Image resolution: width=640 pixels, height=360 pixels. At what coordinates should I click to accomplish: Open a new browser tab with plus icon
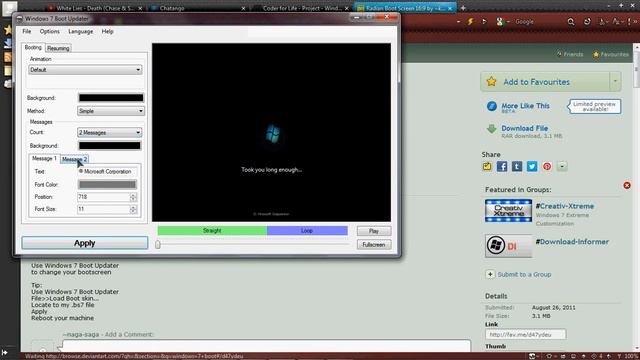[x=463, y=8]
